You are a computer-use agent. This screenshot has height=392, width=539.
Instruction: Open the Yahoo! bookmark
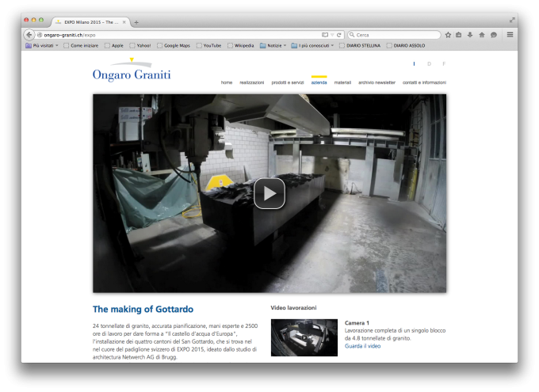coord(140,45)
